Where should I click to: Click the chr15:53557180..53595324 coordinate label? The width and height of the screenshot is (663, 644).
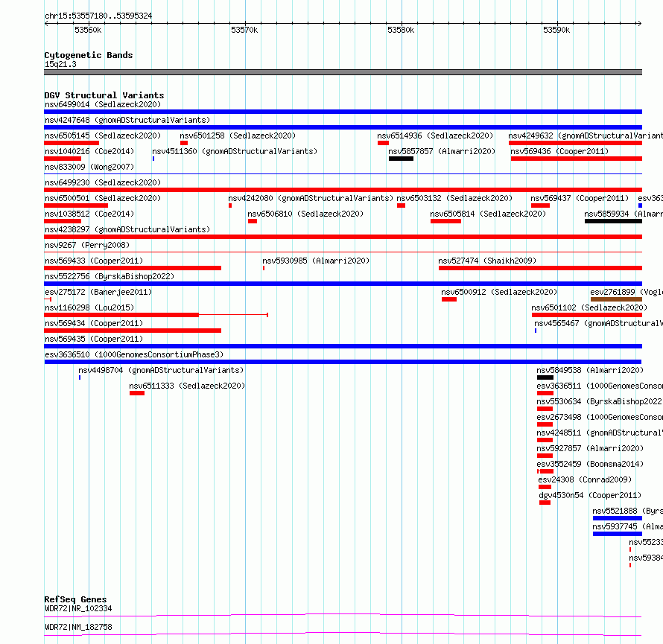tap(98, 16)
